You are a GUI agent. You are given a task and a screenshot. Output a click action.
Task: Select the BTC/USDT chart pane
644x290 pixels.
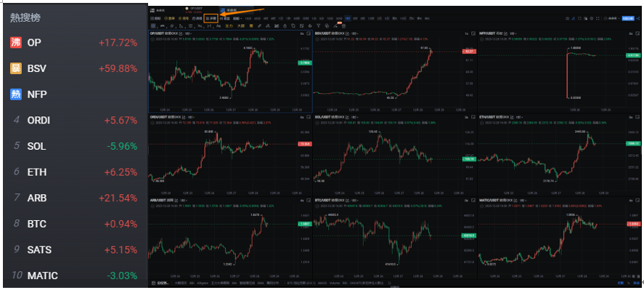(x=395, y=238)
